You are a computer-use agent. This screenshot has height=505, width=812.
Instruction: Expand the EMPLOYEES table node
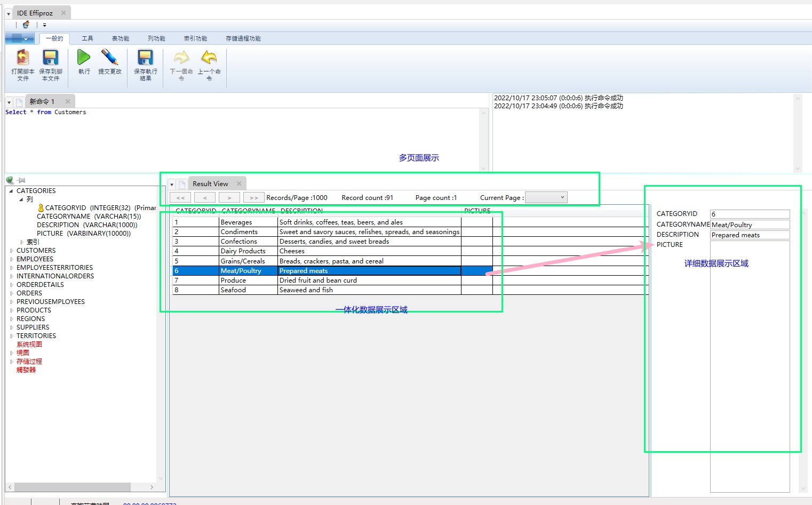coord(12,259)
